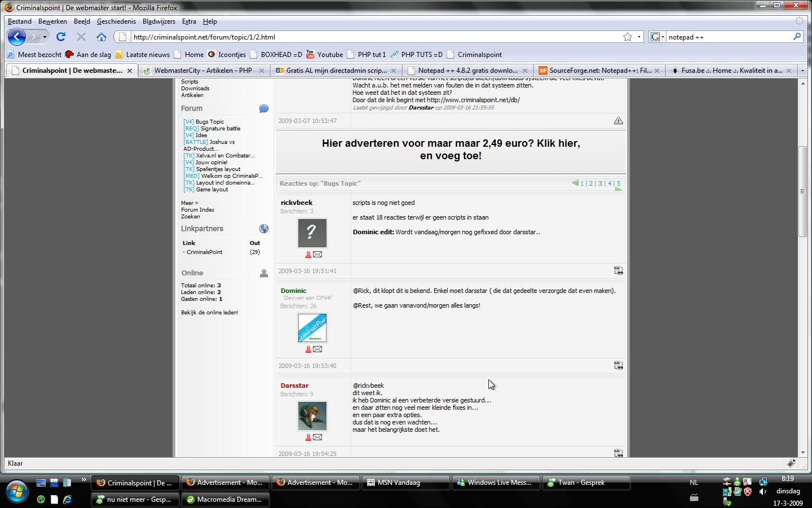Switch to the WebmasterCity - Artikelen tab
This screenshot has height=508, width=812.
(x=203, y=71)
